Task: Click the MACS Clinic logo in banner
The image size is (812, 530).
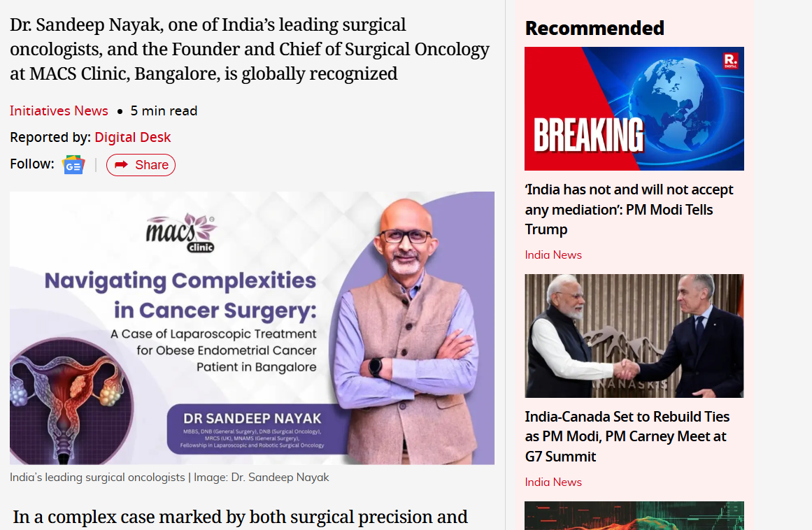Action: tap(180, 233)
